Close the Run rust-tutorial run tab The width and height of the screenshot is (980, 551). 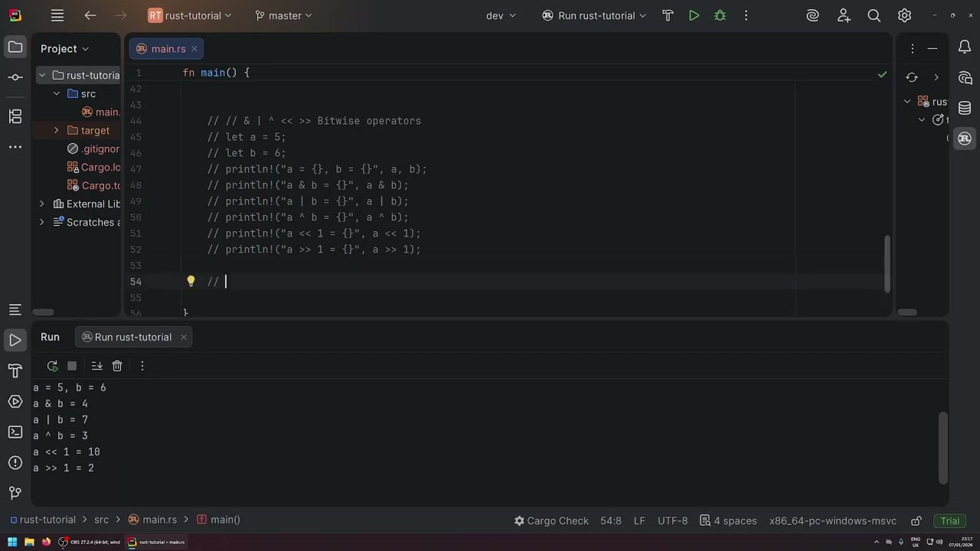coord(183,337)
